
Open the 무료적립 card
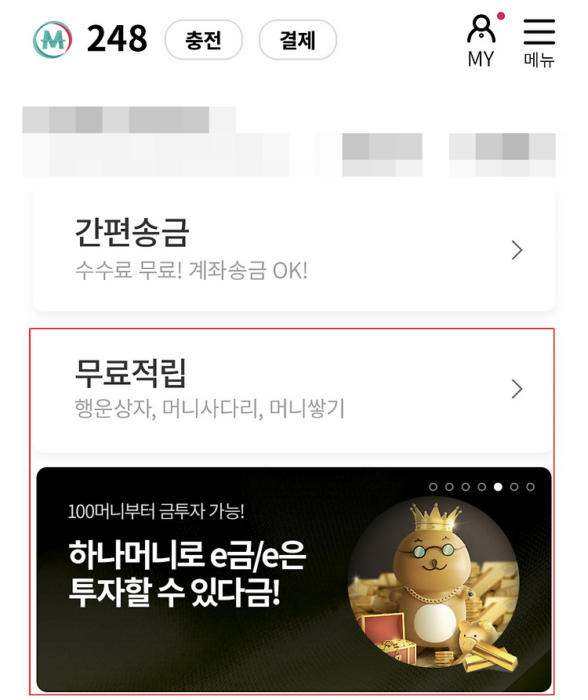click(294, 390)
